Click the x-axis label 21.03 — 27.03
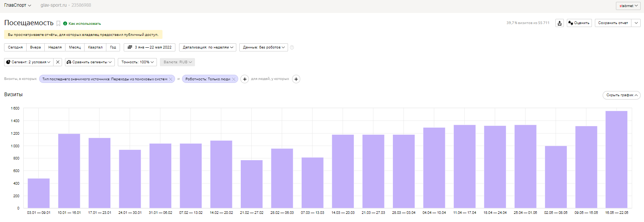This screenshot has height=222, width=644. pyautogui.click(x=373, y=213)
